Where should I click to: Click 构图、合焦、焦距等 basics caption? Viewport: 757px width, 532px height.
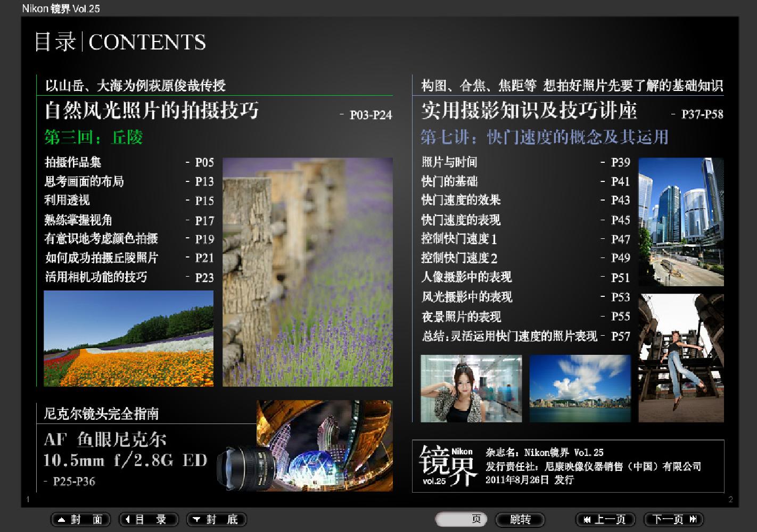pyautogui.click(x=572, y=85)
